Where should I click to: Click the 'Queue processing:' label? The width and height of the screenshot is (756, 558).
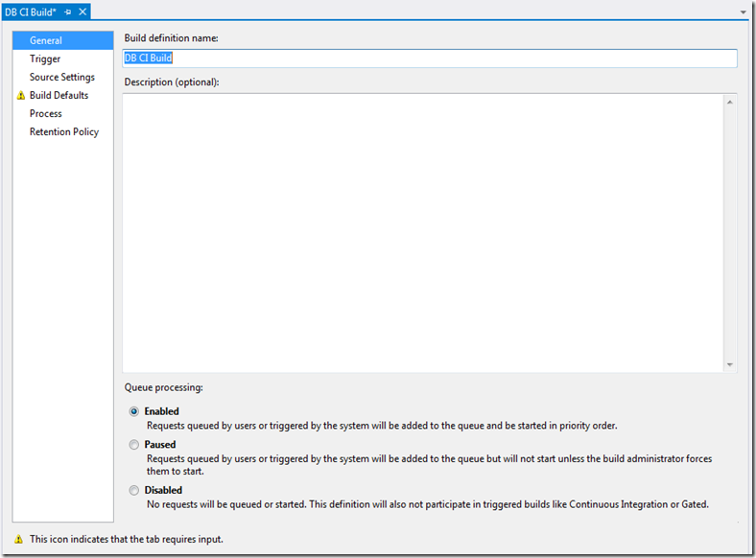point(163,387)
